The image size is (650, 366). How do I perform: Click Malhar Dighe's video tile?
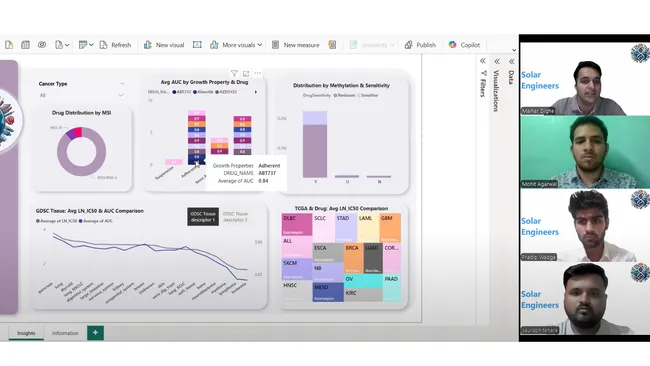pyautogui.click(x=585, y=78)
